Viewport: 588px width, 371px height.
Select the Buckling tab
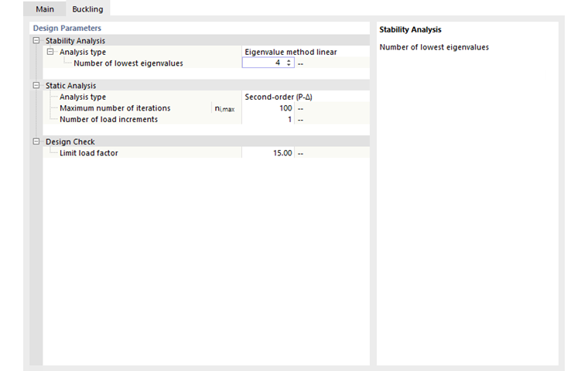pos(87,9)
